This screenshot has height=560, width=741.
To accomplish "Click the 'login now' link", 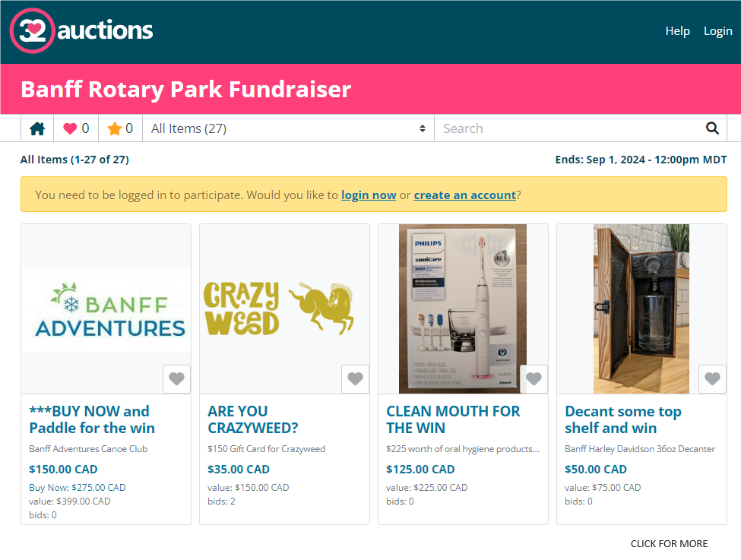I will [x=369, y=195].
